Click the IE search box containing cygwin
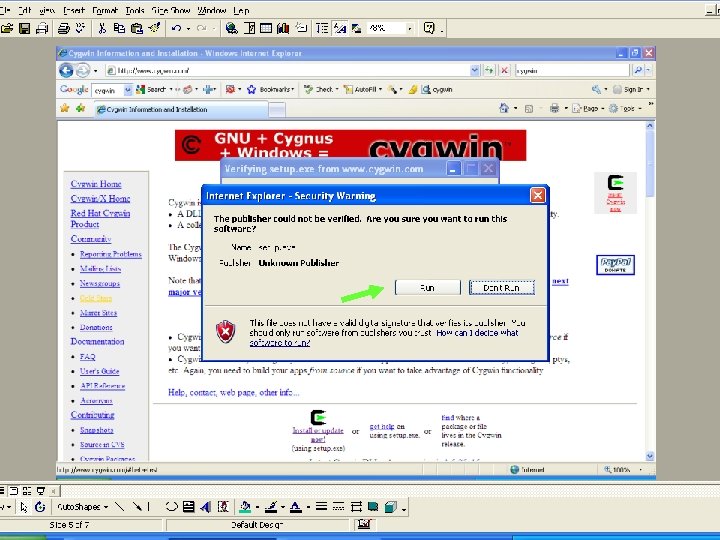This screenshot has height=540, width=720. pos(572,70)
